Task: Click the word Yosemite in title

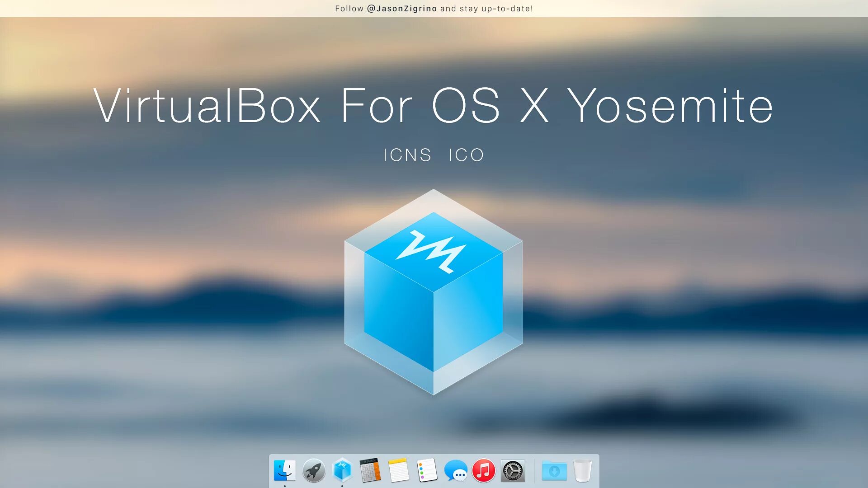Action: (670, 106)
